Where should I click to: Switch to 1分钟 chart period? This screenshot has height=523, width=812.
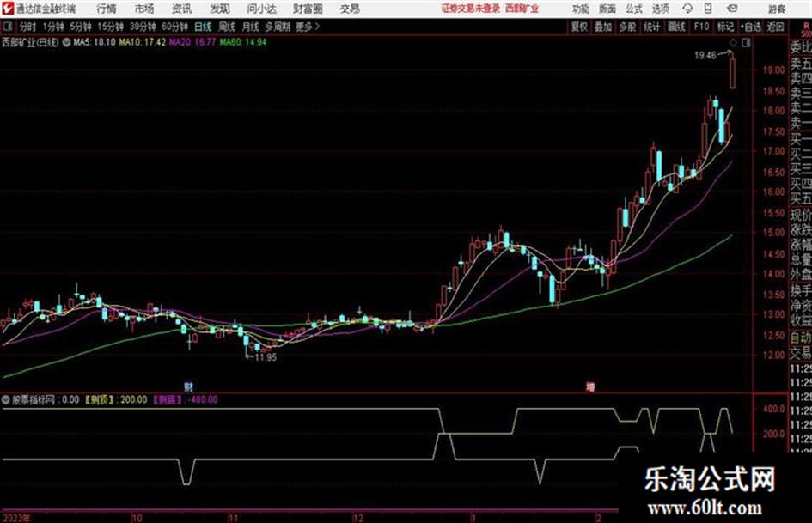point(53,27)
